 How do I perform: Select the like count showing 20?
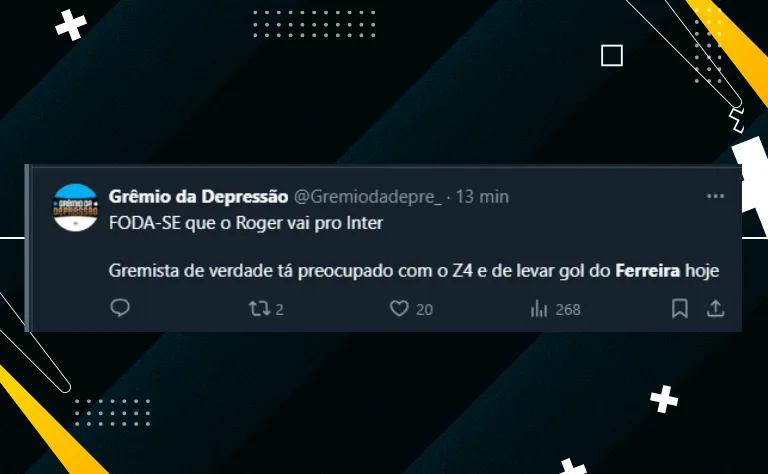pos(425,309)
